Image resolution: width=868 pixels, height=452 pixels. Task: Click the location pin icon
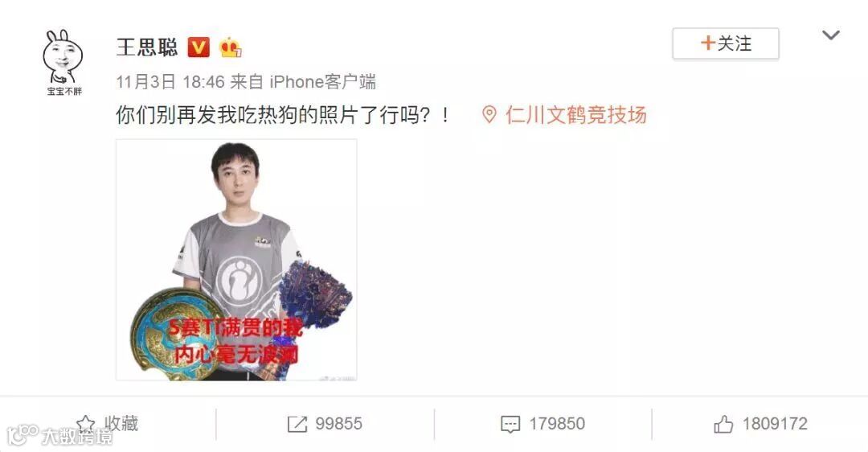click(489, 115)
